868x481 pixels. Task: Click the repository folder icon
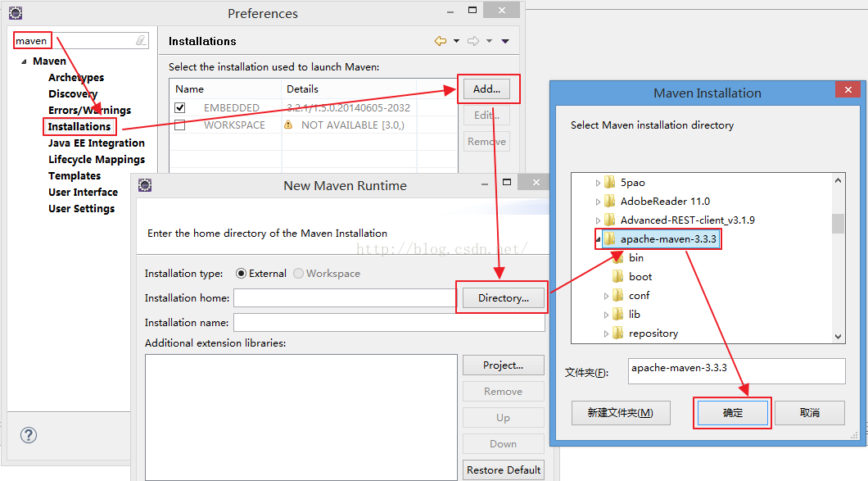[618, 333]
